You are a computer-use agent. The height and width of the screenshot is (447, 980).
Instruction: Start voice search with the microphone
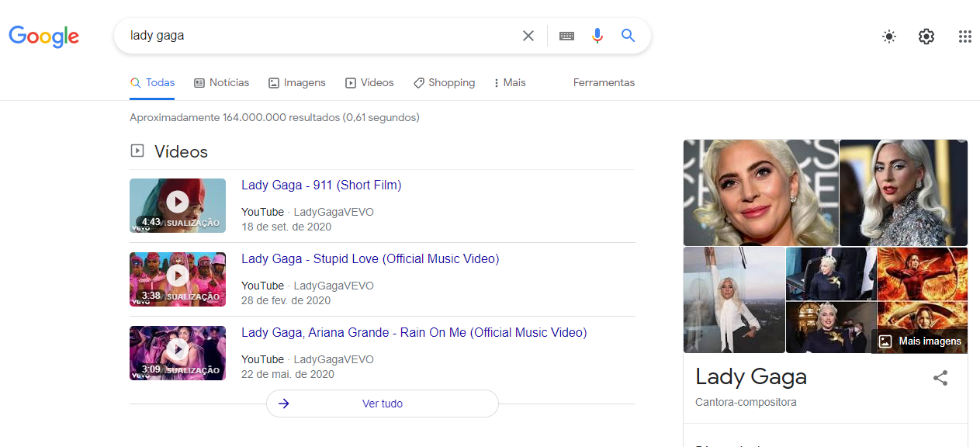[597, 36]
